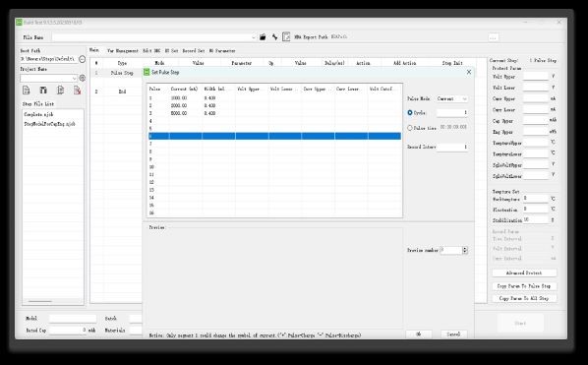Click the save step file icon
Screen dimensions: 588x365
click(43, 91)
